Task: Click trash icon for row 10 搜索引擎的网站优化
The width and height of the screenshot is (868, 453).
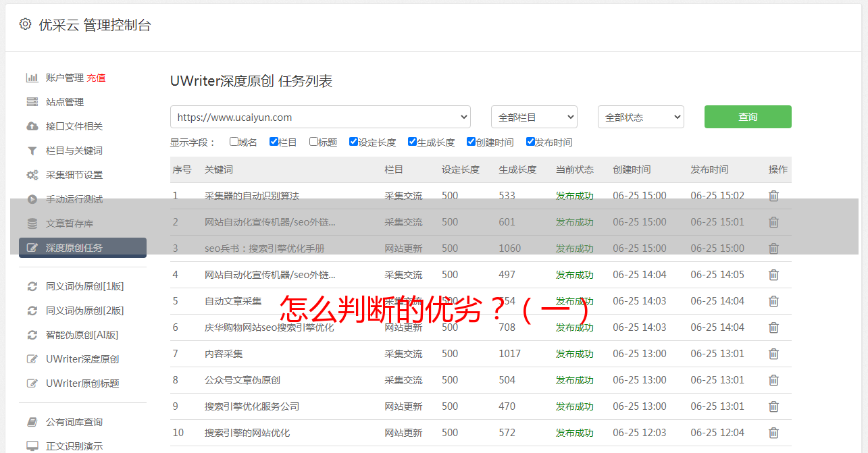Action: (x=773, y=433)
